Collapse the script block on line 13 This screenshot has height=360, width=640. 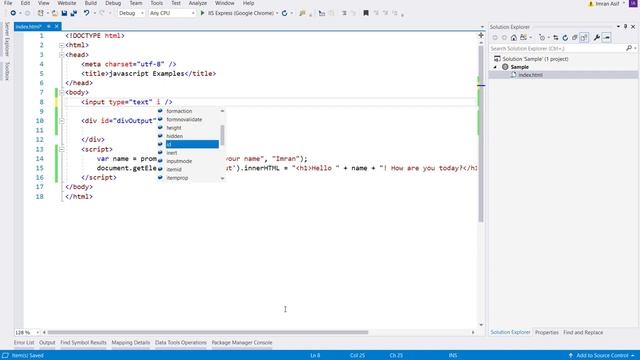[x=62, y=149]
